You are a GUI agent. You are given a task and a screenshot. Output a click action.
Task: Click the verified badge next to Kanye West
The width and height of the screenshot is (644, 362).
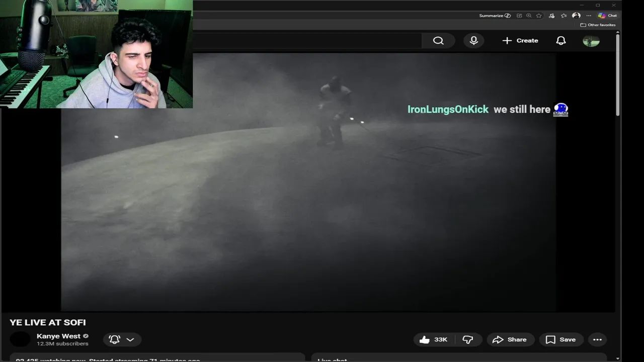tap(86, 336)
